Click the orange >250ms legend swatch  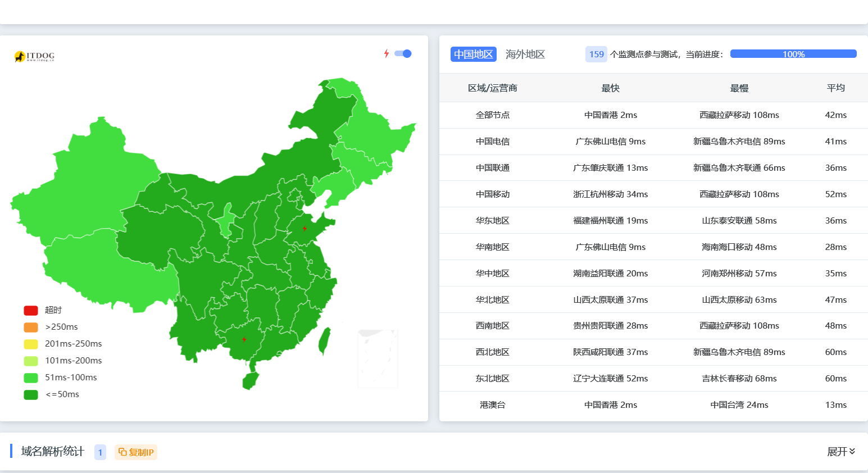[x=31, y=328]
